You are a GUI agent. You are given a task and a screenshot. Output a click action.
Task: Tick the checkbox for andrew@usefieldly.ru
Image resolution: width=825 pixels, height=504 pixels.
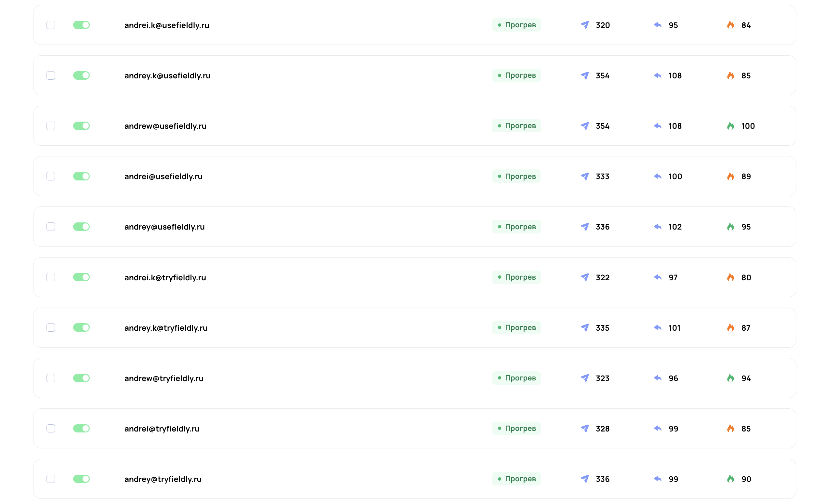[51, 126]
